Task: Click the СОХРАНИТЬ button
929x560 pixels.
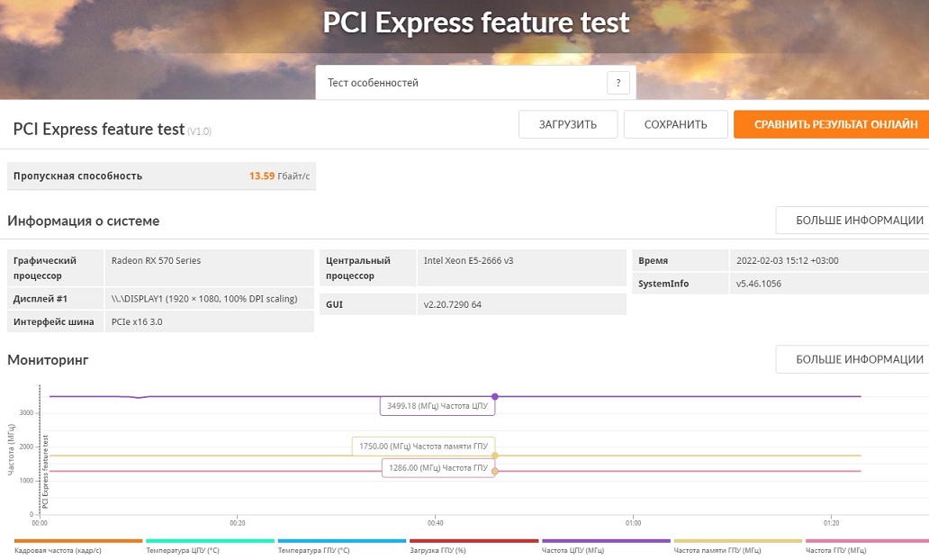Action: click(x=675, y=124)
